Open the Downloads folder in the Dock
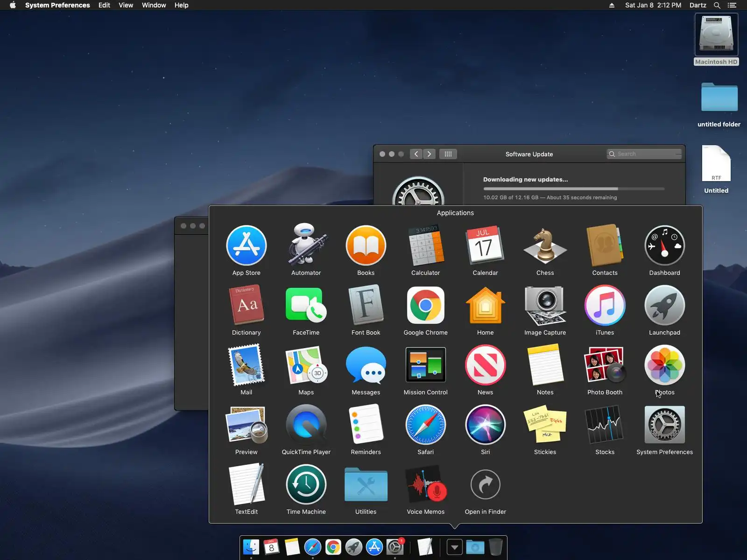The image size is (747, 560). 475,547
